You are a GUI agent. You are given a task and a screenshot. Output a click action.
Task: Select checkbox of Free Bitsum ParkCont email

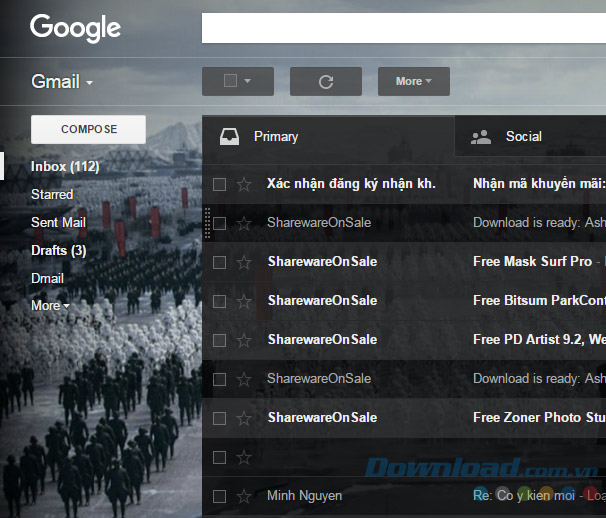point(220,301)
